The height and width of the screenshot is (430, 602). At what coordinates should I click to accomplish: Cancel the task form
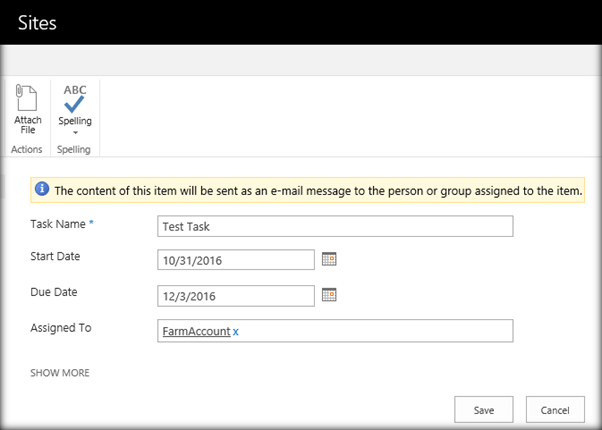point(554,409)
